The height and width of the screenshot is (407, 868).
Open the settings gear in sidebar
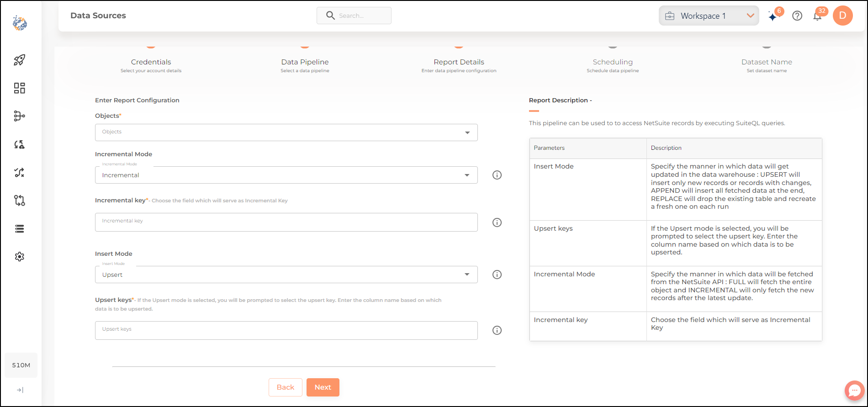(x=20, y=257)
